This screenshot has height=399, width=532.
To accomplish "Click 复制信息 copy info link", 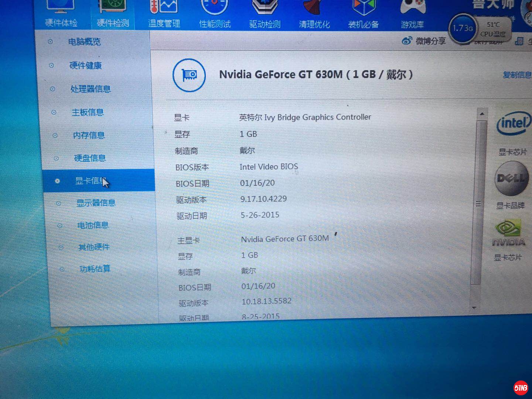I will coord(517,75).
